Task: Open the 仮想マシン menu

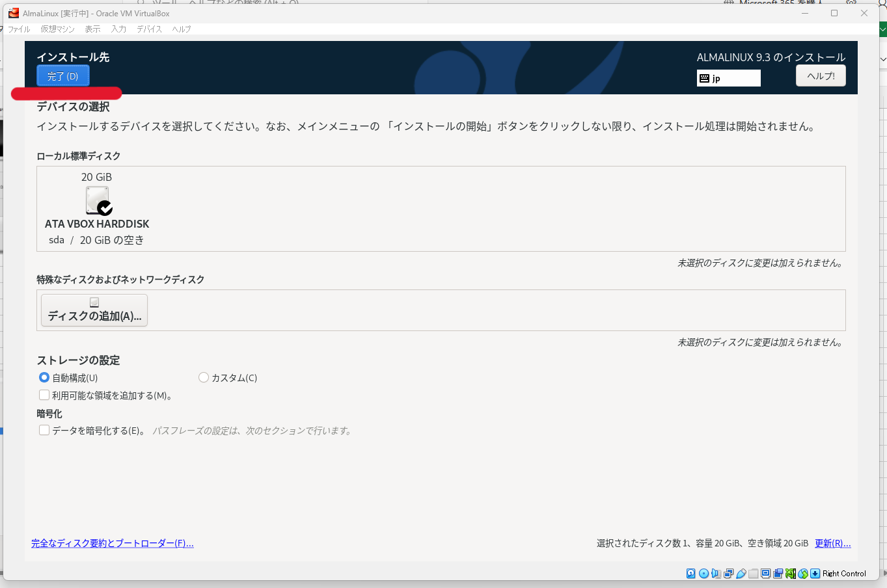Action: (57, 29)
